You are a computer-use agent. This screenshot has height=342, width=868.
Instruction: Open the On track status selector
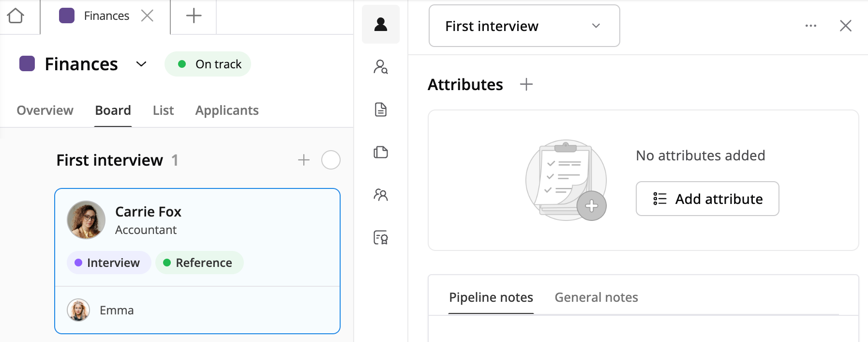(208, 64)
